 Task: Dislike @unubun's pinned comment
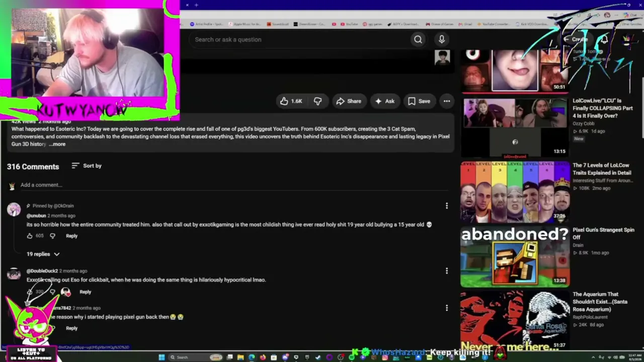pyautogui.click(x=52, y=236)
